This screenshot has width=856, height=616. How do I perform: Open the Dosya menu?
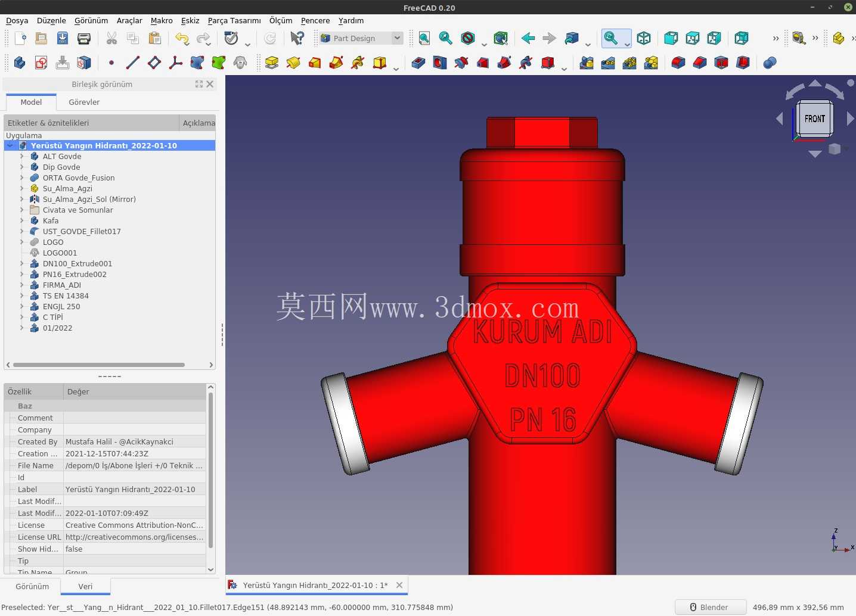tap(17, 20)
